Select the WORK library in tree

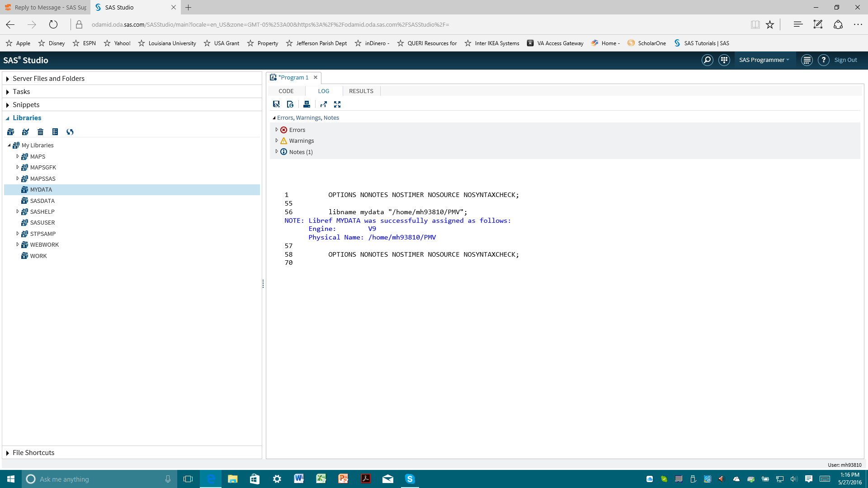(38, 256)
